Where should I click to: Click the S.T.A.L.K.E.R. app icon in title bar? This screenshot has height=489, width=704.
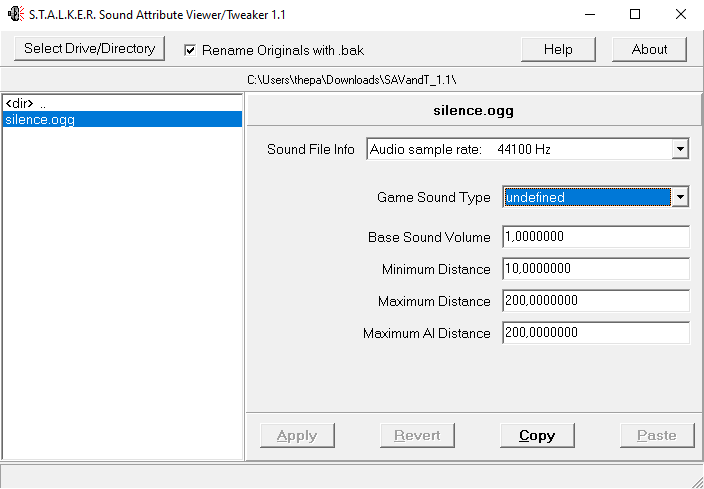coord(16,14)
